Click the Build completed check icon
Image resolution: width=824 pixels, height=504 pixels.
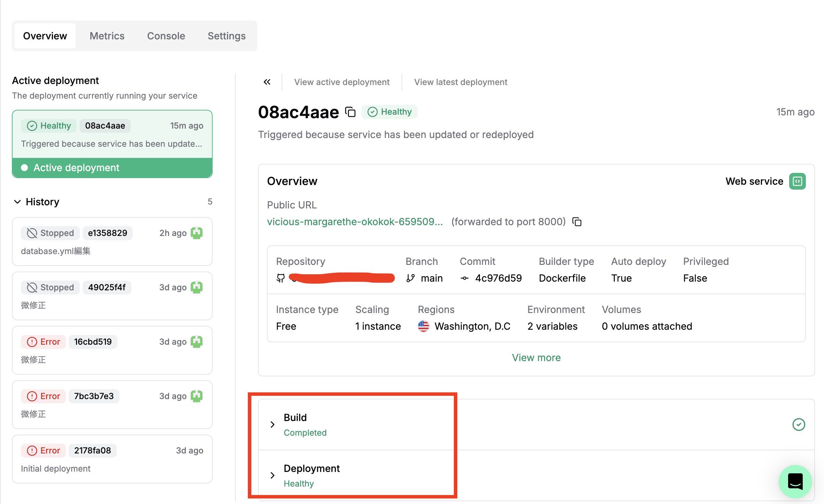(799, 425)
